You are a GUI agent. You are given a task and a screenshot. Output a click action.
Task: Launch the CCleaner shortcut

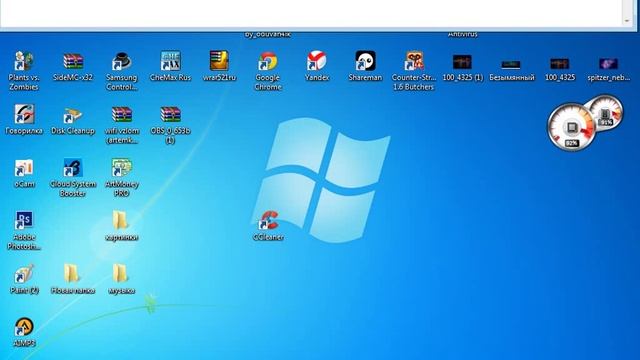click(x=268, y=221)
